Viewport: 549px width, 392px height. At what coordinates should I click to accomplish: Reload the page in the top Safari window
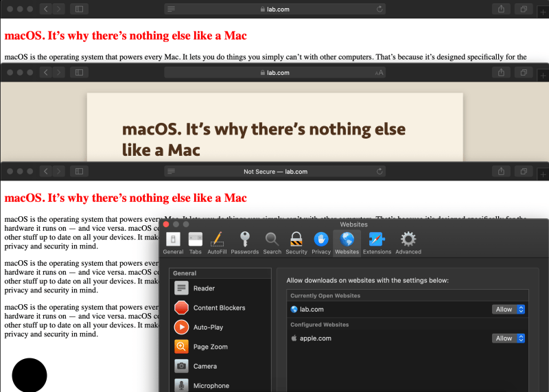[379, 9]
